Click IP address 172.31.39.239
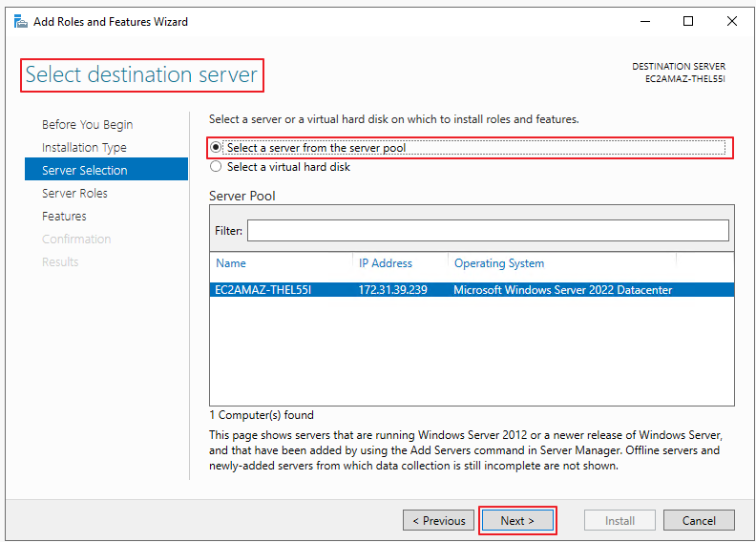 (x=392, y=289)
